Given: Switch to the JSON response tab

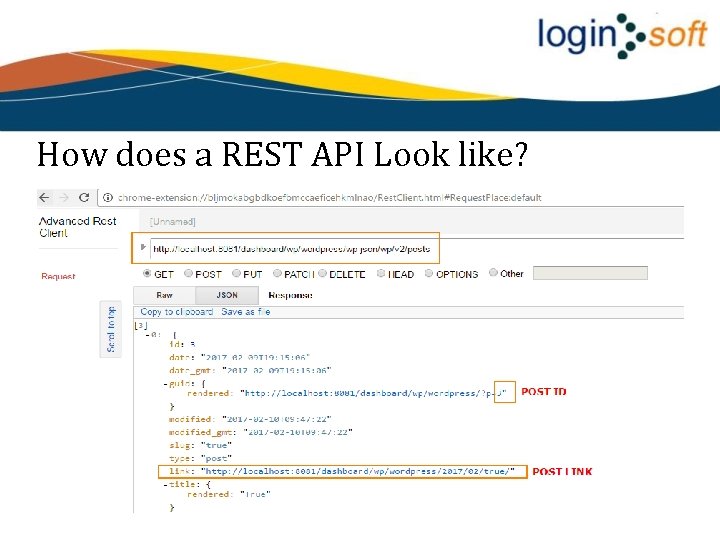Looking at the screenshot, I should tap(227, 295).
